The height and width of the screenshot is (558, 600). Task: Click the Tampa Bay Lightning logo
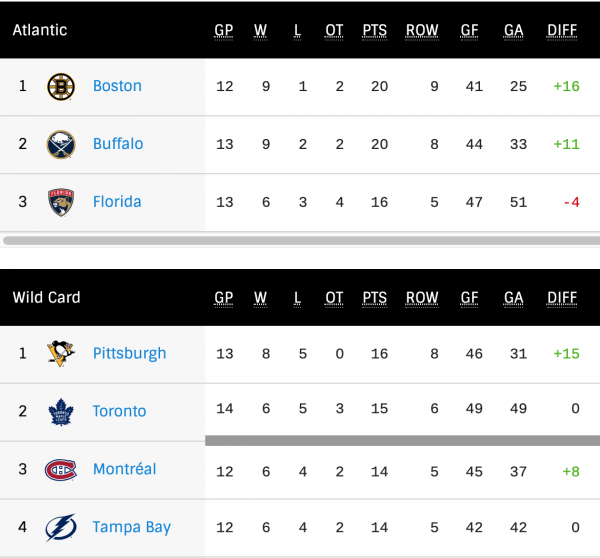point(61,527)
